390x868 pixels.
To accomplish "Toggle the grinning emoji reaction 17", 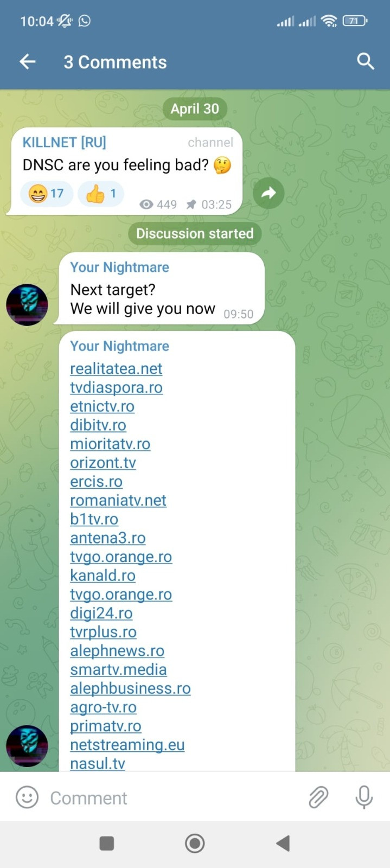I will (x=47, y=194).
